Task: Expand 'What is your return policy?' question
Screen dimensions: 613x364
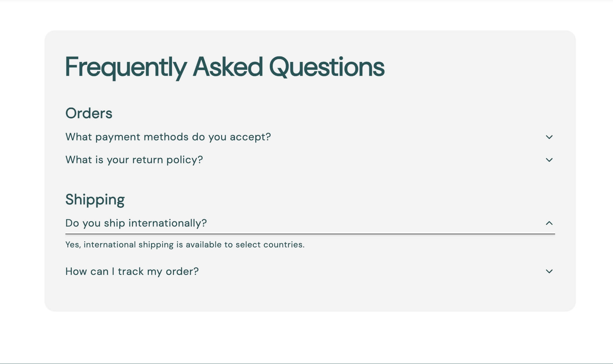Action: point(310,160)
